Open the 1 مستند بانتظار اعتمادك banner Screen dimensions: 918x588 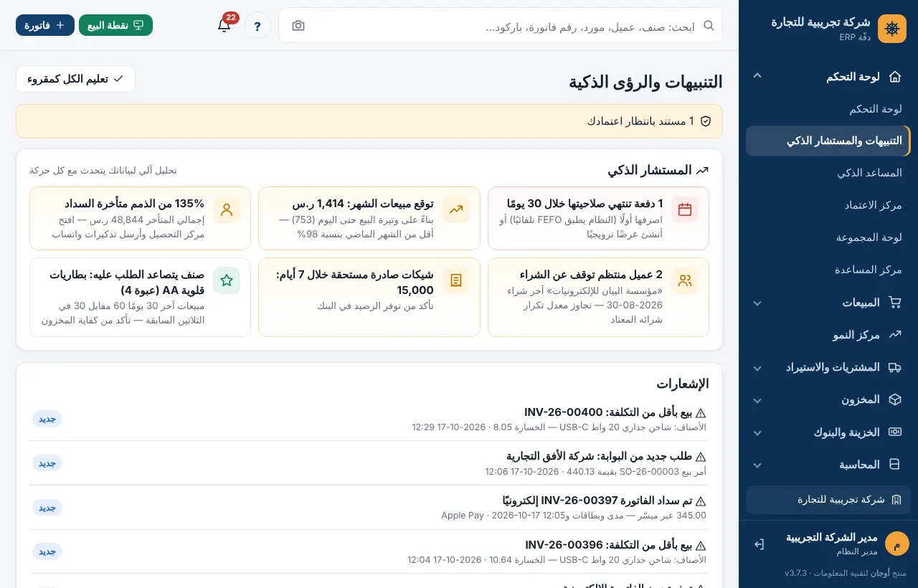tap(369, 121)
